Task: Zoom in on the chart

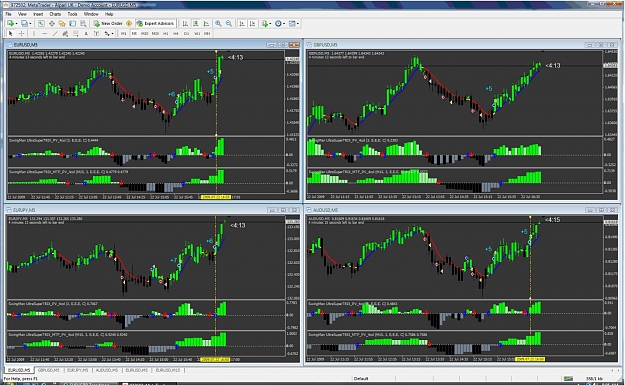Action: coord(218,24)
